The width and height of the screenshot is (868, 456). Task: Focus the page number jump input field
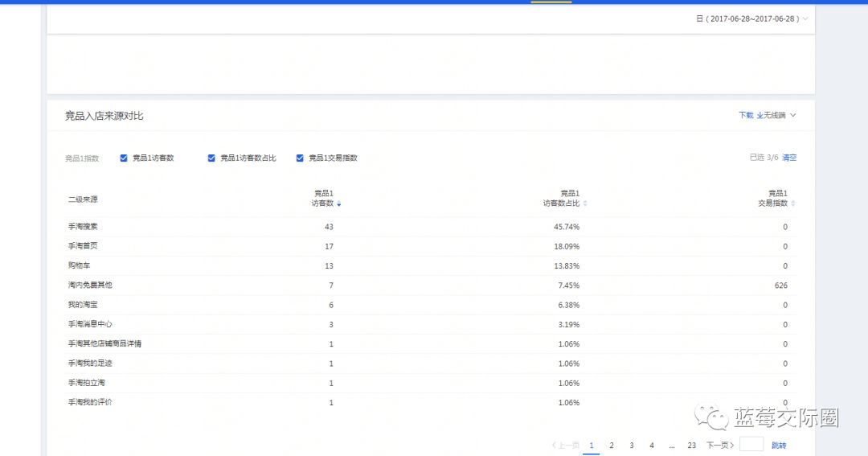tap(751, 445)
